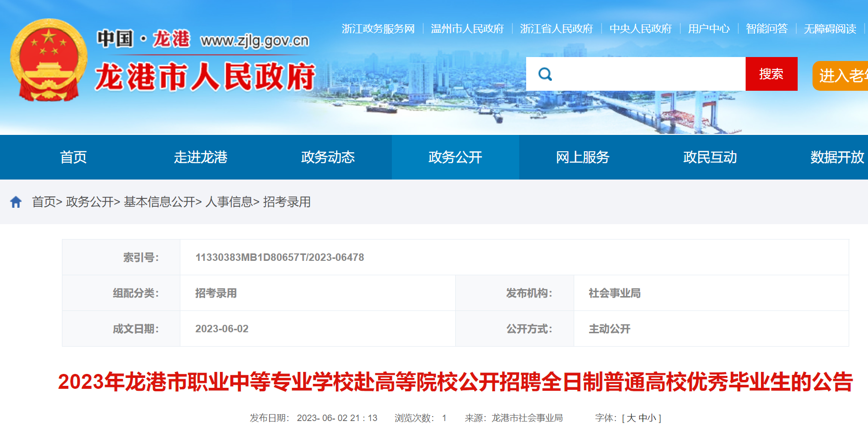The height and width of the screenshot is (426, 868).
Task: Click the 招考录用 category value in table
Action: [x=216, y=293]
